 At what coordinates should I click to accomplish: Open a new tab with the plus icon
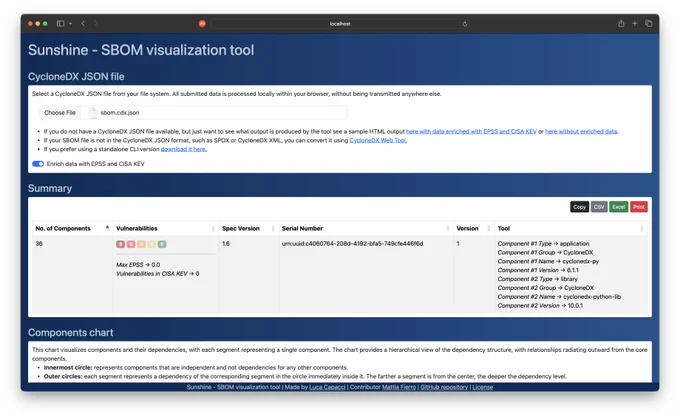[634, 23]
